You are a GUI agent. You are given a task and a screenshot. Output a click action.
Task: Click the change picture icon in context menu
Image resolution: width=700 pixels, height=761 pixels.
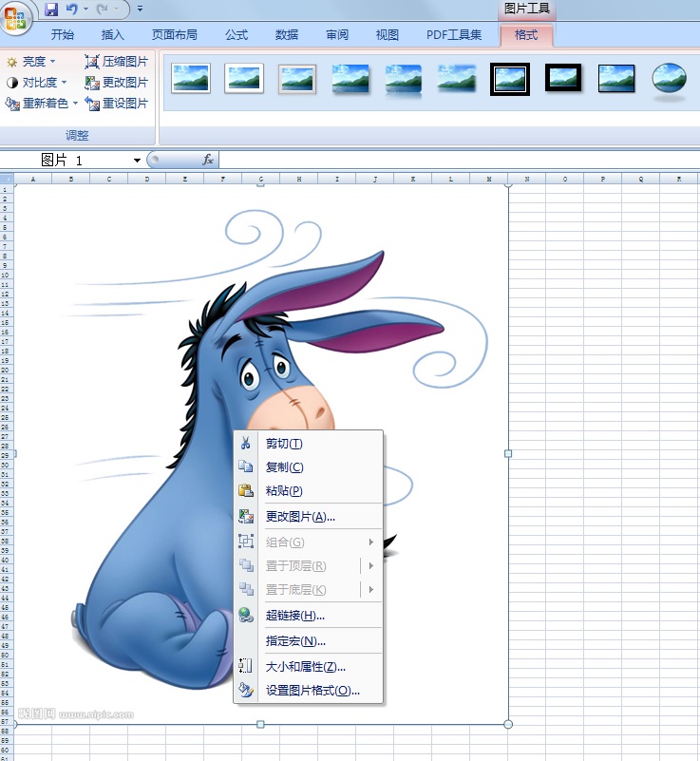click(246, 517)
